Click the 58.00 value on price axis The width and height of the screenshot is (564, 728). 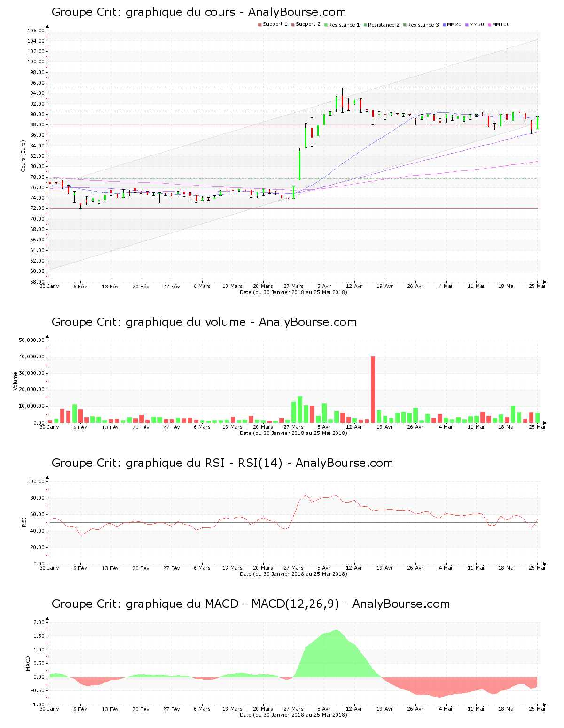[x=37, y=282]
